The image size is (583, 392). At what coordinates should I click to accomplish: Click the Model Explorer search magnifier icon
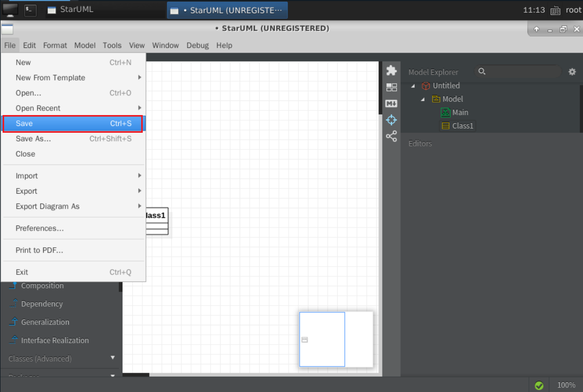[x=482, y=71]
